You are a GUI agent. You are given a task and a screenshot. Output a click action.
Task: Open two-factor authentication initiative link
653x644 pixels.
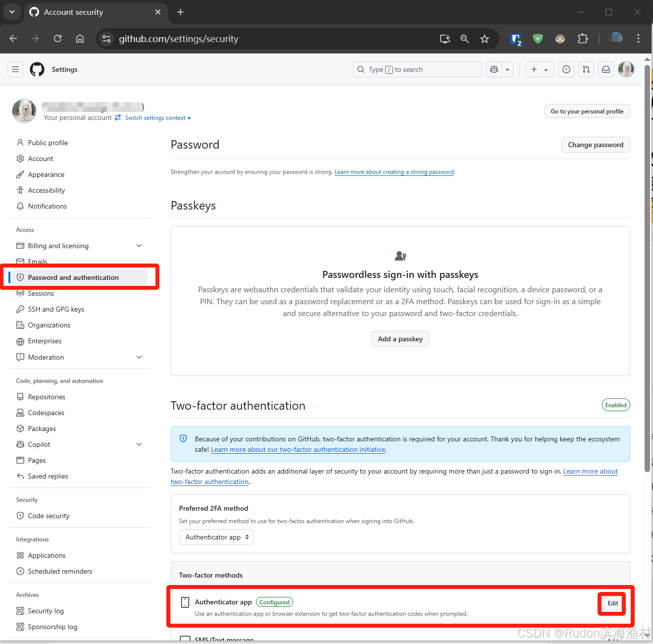(298, 449)
